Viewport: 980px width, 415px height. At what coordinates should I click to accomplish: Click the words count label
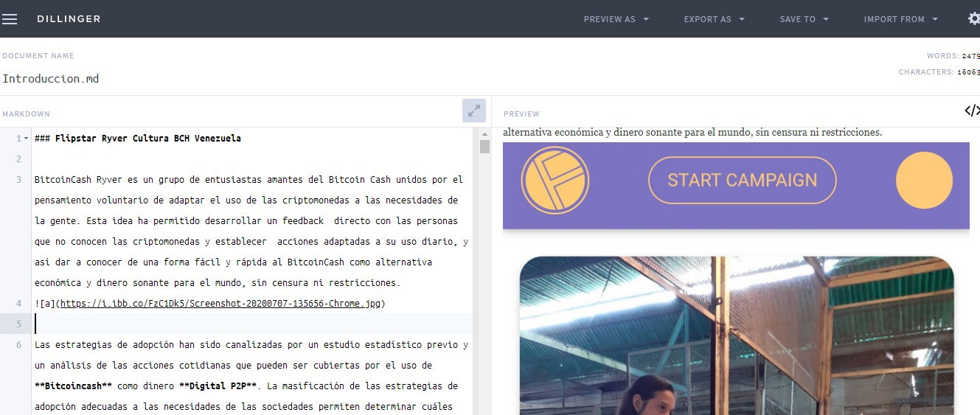pyautogui.click(x=953, y=56)
